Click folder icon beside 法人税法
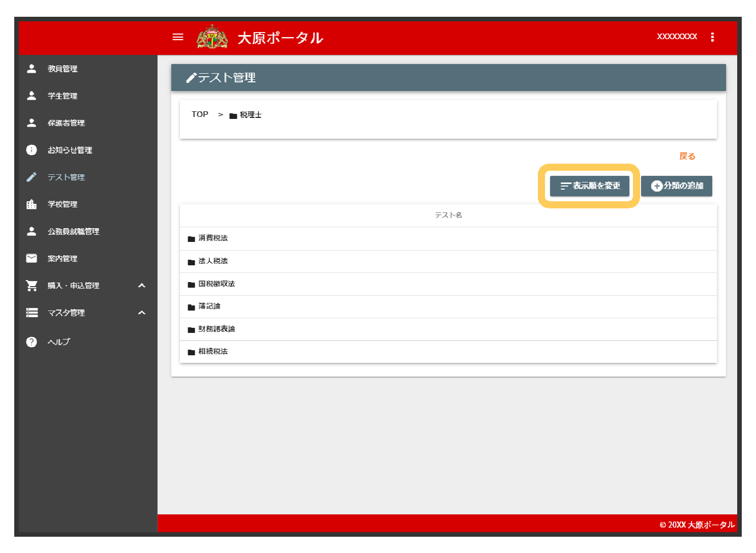The height and width of the screenshot is (553, 756). pos(191,262)
